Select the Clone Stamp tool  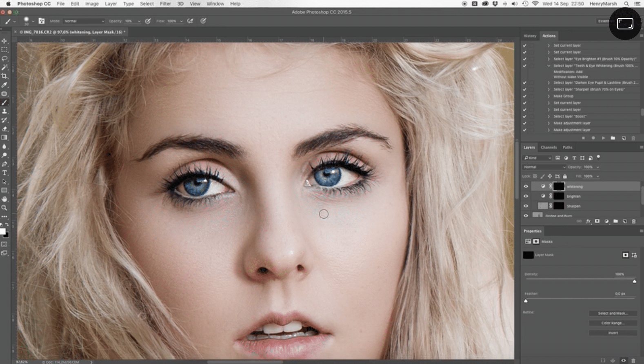[x=4, y=111]
